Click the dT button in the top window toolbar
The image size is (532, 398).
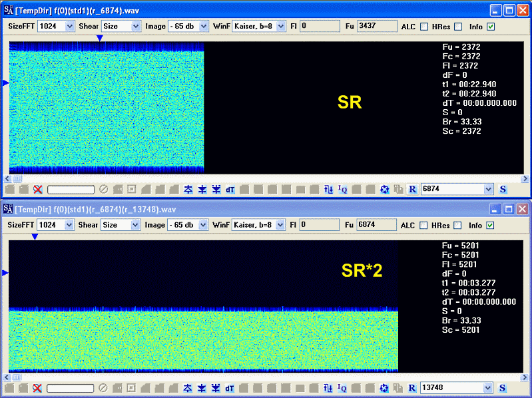coord(230,190)
